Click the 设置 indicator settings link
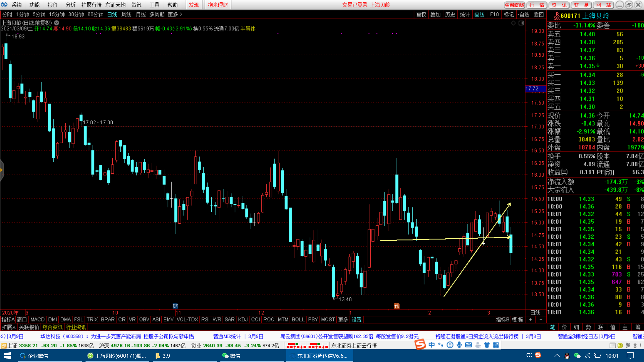This screenshot has height=362, width=644. point(356,320)
